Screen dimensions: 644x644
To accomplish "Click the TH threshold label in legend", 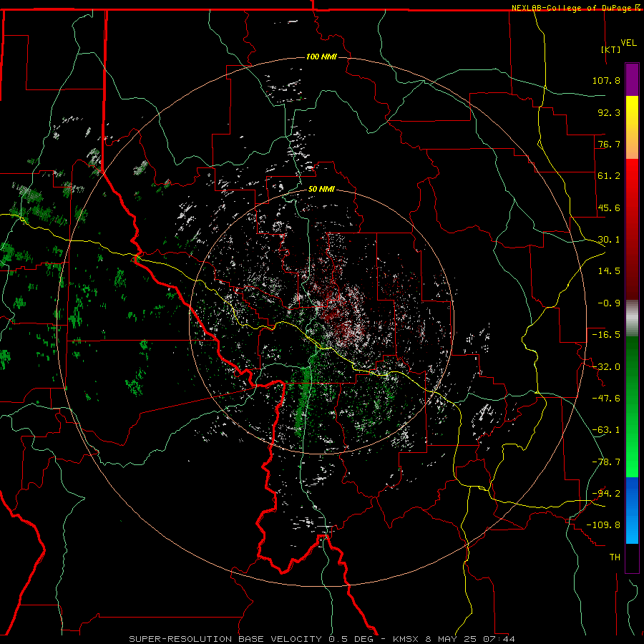I will pyautogui.click(x=615, y=557).
